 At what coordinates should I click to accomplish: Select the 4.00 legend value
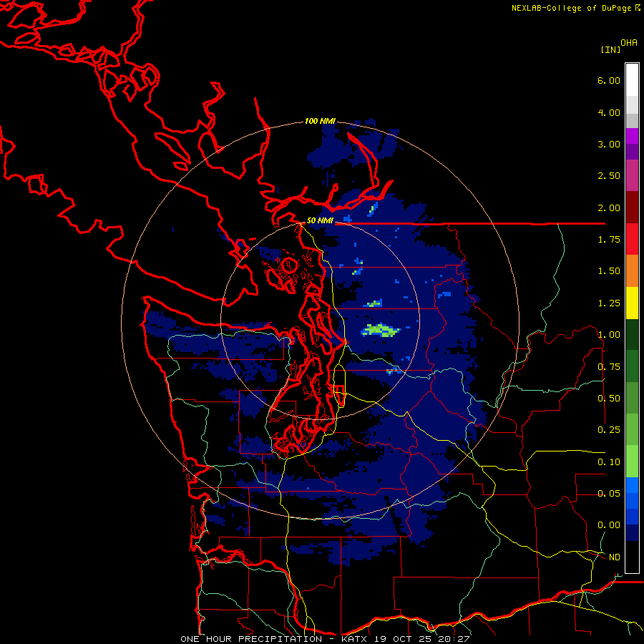click(x=609, y=112)
